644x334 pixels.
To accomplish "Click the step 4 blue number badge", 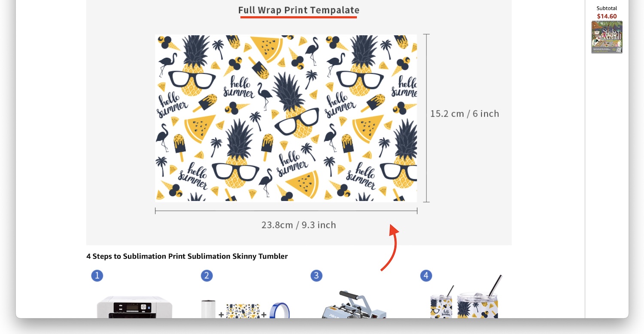I will 426,276.
